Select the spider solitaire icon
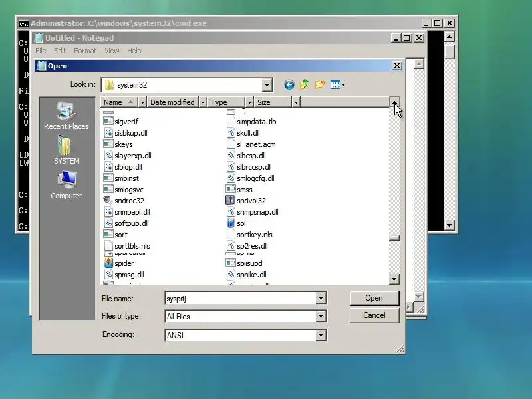 click(108, 263)
